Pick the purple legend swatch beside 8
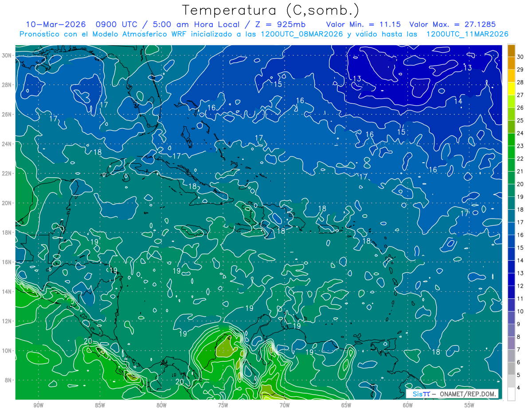 (511, 331)
